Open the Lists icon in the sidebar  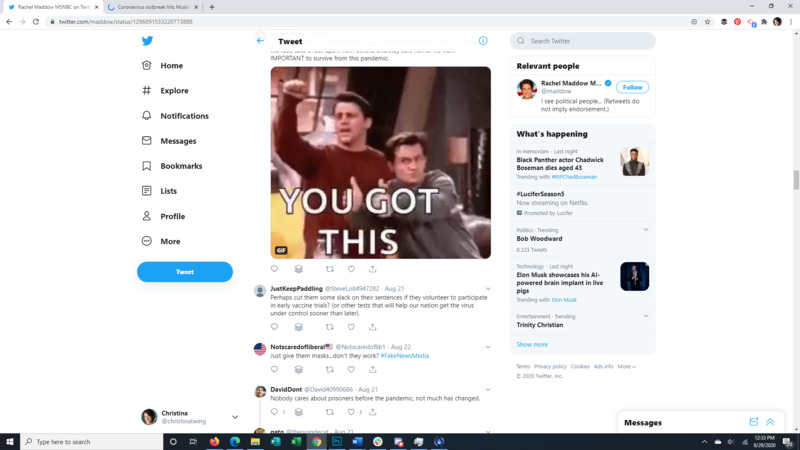click(147, 191)
